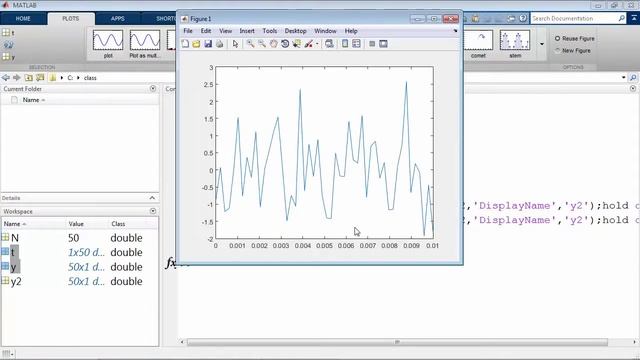Save the figure using the floppy icon

click(x=208, y=44)
